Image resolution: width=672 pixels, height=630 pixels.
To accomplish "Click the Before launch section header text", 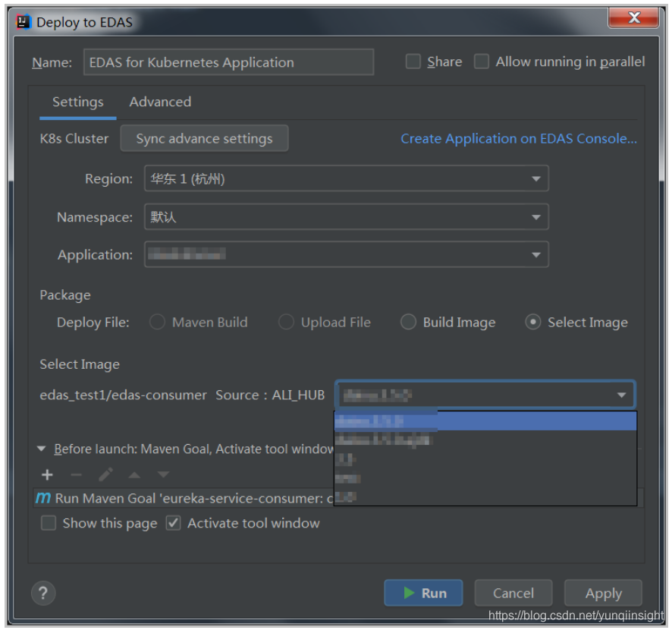I will [193, 449].
